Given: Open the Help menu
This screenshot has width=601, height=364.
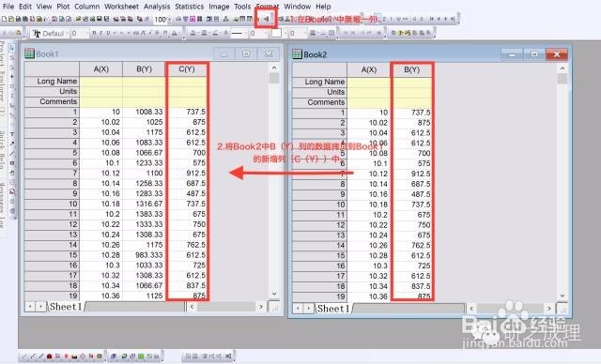Looking at the screenshot, I should pyautogui.click(x=323, y=7).
